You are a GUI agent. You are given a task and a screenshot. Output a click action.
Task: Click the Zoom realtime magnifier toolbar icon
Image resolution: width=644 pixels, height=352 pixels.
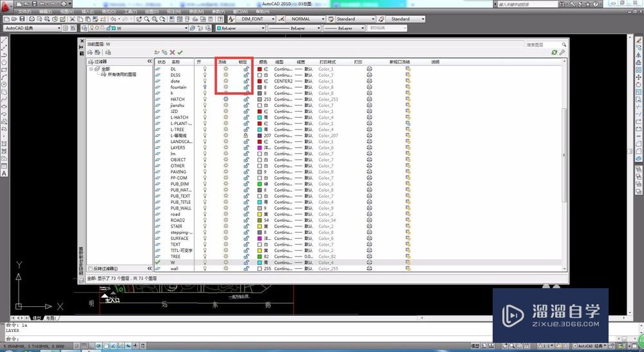coord(147,19)
